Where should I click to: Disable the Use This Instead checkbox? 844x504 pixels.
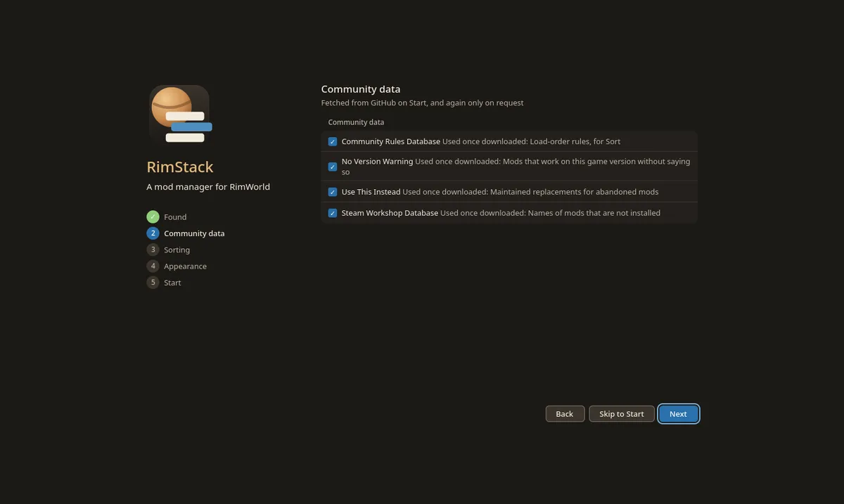333,192
